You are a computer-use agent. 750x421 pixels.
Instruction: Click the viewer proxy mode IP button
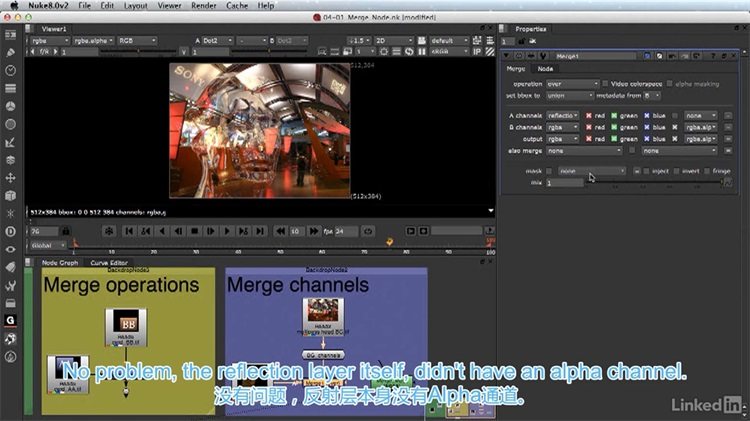(477, 51)
